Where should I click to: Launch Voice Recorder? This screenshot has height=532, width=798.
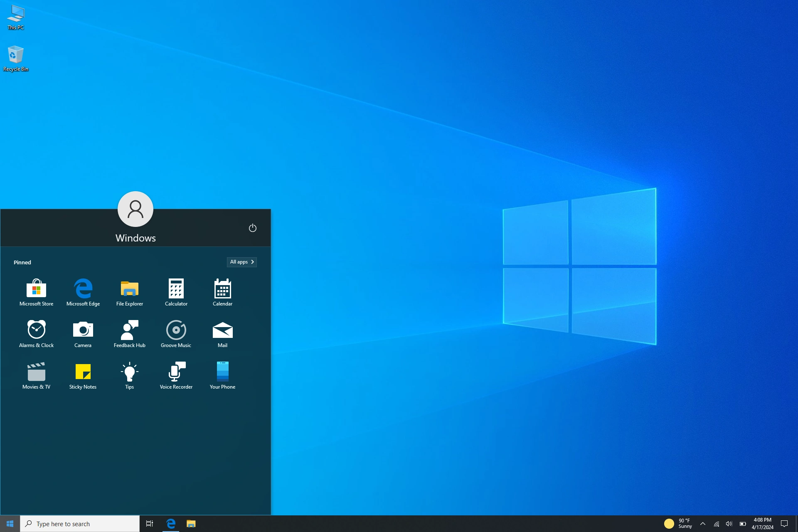click(176, 375)
